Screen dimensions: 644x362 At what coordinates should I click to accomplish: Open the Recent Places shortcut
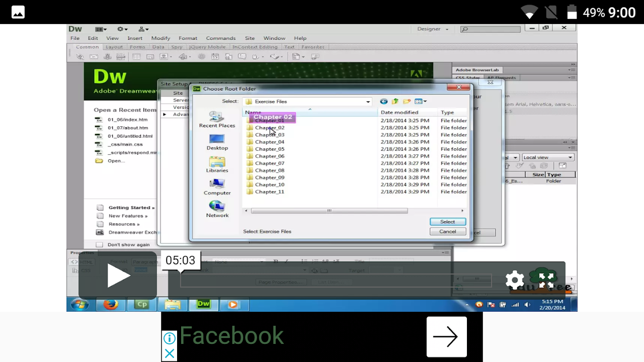217,119
